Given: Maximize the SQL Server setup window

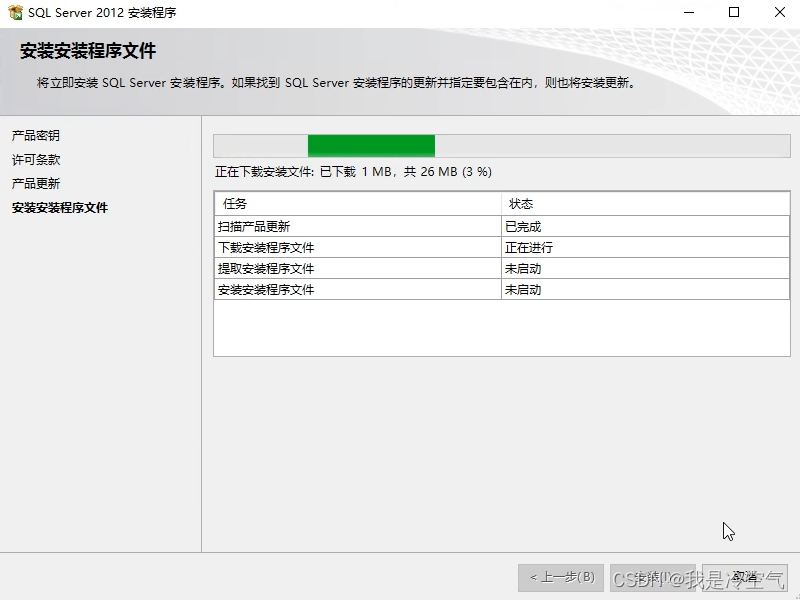Looking at the screenshot, I should (734, 12).
